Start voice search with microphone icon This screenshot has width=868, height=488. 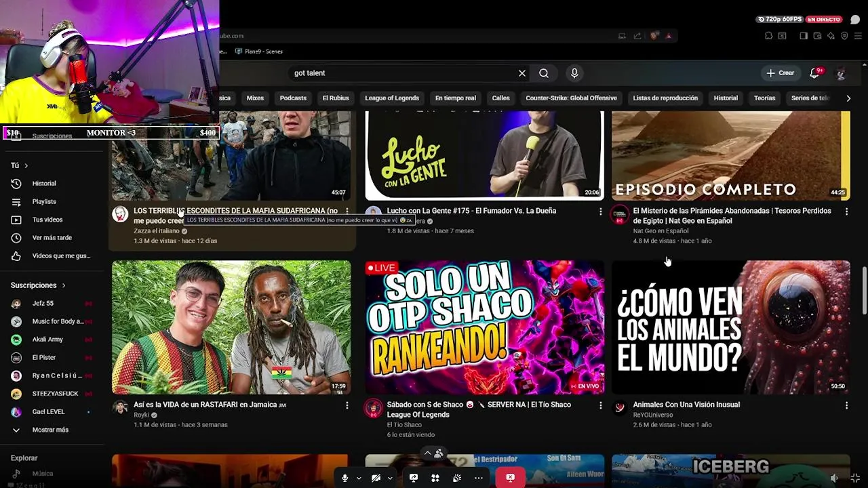coord(574,73)
